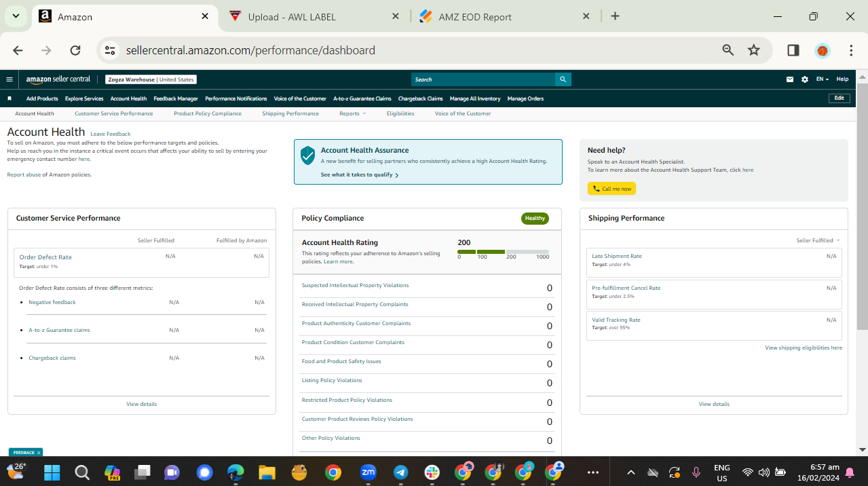The width and height of the screenshot is (868, 486).
Task: Open Suspected Intellectual Property Violations
Action: click(x=355, y=285)
